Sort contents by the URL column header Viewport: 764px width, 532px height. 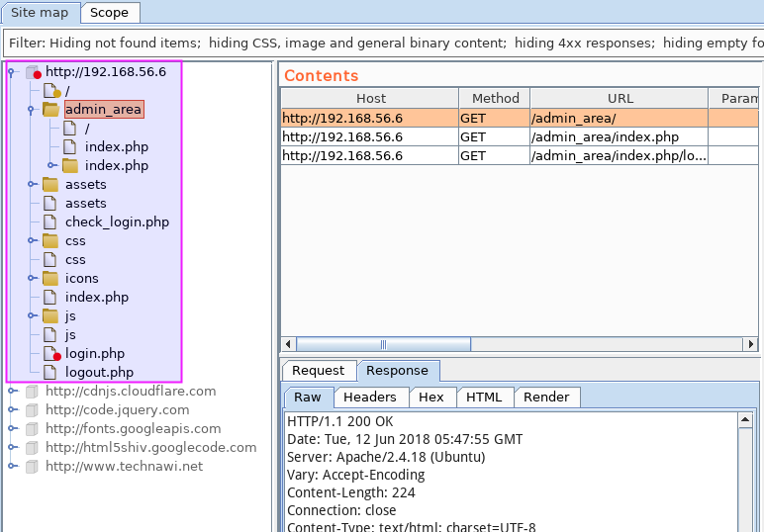pos(620,98)
